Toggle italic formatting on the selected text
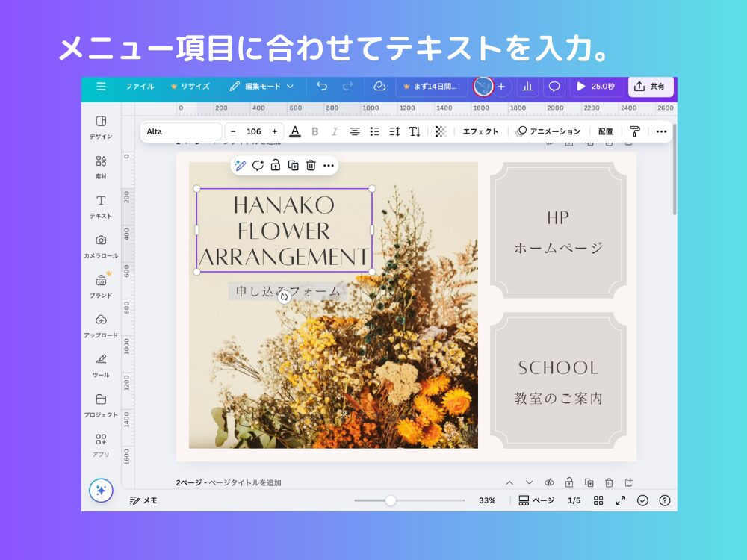 [x=334, y=131]
